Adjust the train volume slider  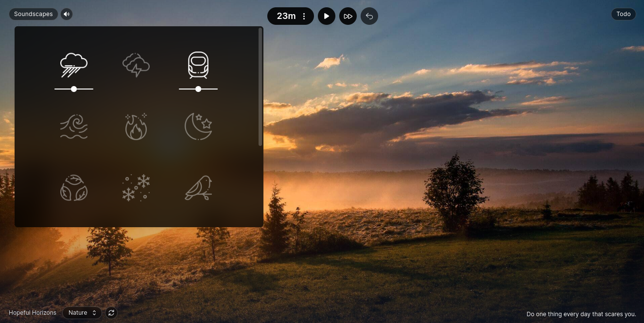pyautogui.click(x=198, y=89)
